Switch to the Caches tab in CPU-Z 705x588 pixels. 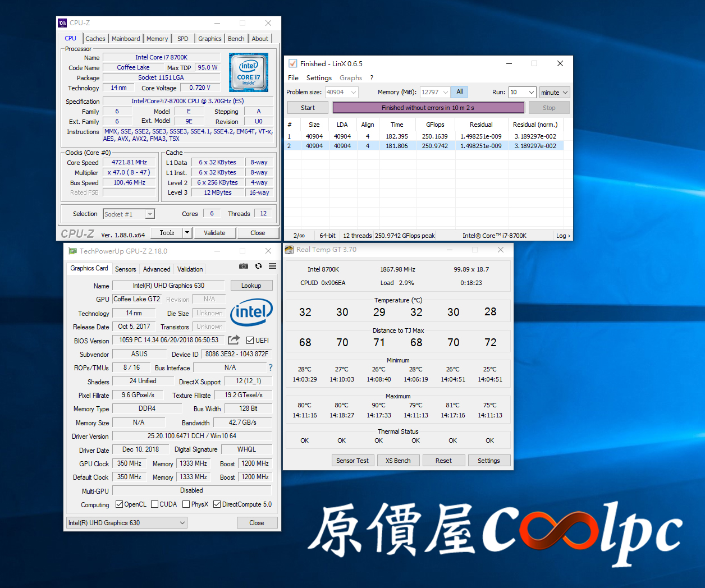pos(95,39)
